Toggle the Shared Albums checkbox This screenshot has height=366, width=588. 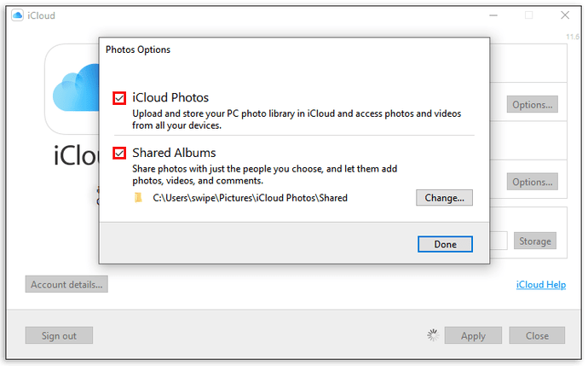pyautogui.click(x=119, y=154)
